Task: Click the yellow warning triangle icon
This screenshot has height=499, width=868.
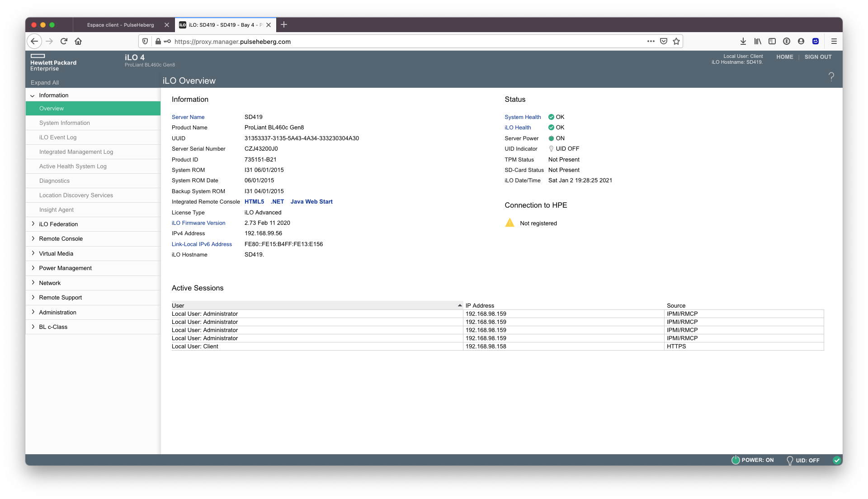Action: [509, 223]
